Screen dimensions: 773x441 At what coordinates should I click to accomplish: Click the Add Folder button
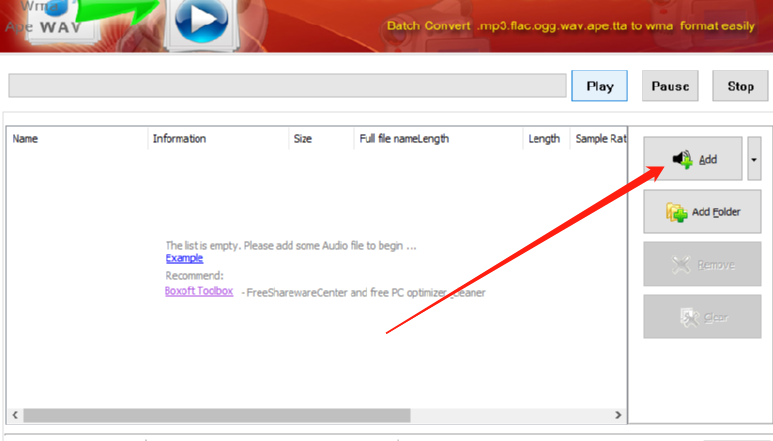coord(702,212)
